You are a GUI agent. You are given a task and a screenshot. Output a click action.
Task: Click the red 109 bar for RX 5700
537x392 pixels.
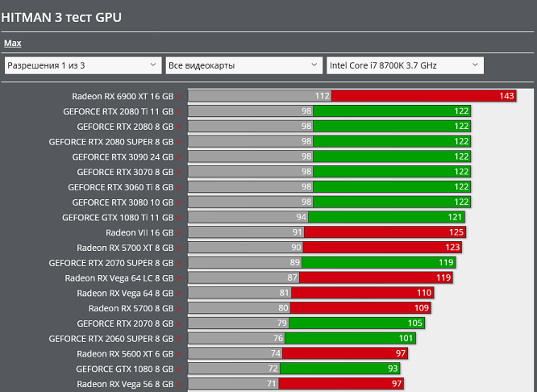tap(360, 307)
